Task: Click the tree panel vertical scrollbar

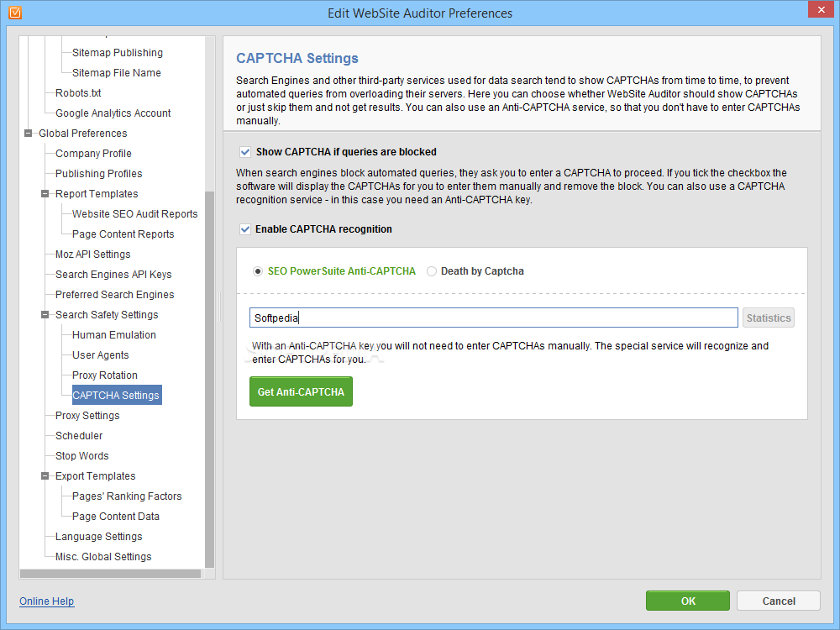Action: [209, 380]
